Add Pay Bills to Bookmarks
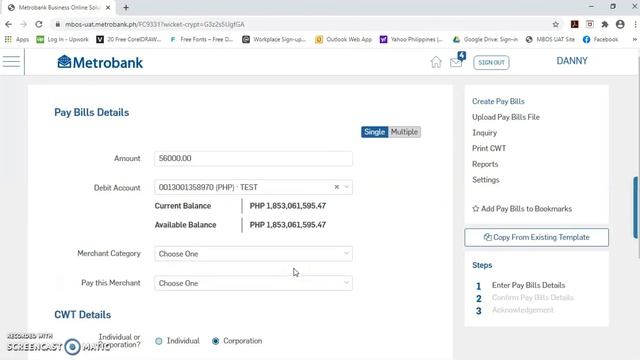Viewport: 640px width, 360px height. pyautogui.click(x=522, y=209)
